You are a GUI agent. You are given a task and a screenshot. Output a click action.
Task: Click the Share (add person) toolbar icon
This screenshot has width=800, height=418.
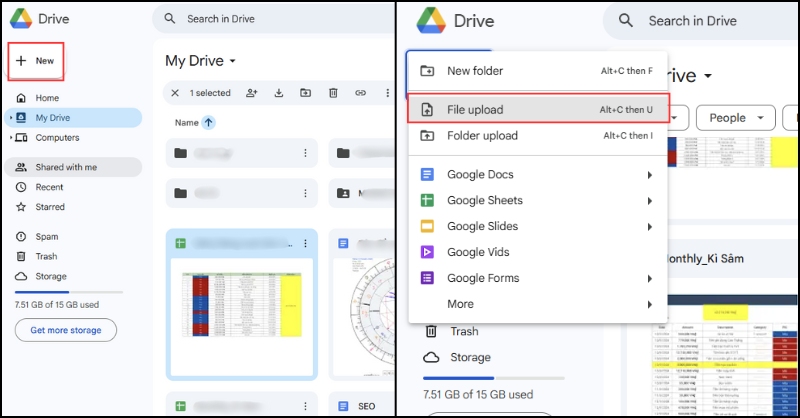coord(252,93)
